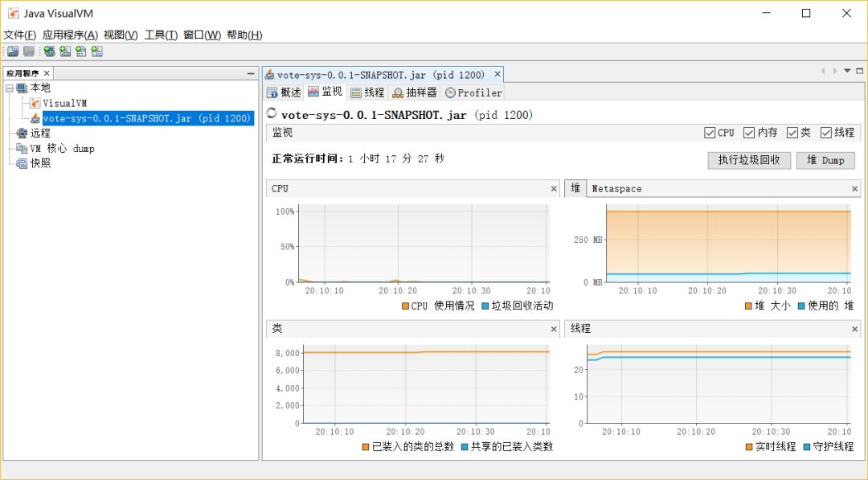Click the CPU 使用情况 legend swatch
The width and height of the screenshot is (868, 480).
(405, 306)
